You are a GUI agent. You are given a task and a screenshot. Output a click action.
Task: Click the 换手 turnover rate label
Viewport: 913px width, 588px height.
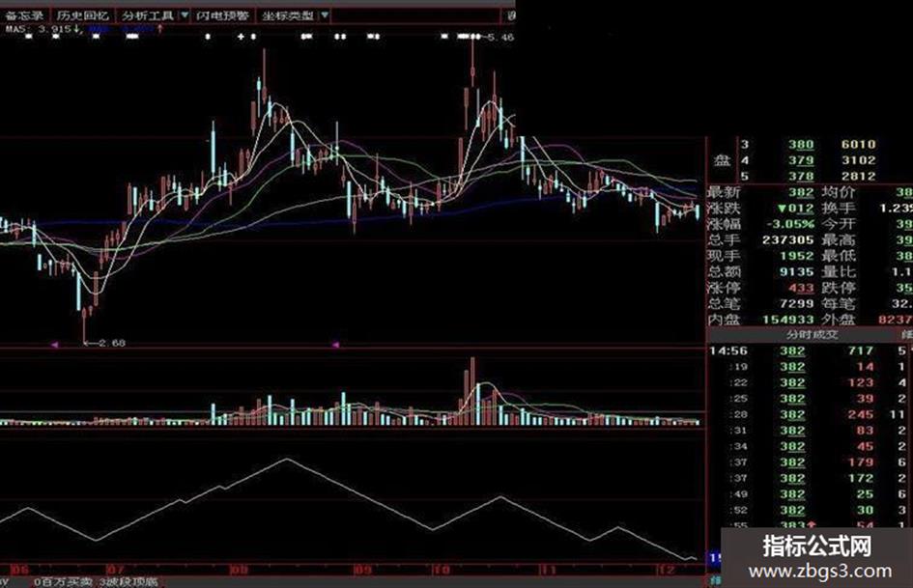[x=839, y=208]
